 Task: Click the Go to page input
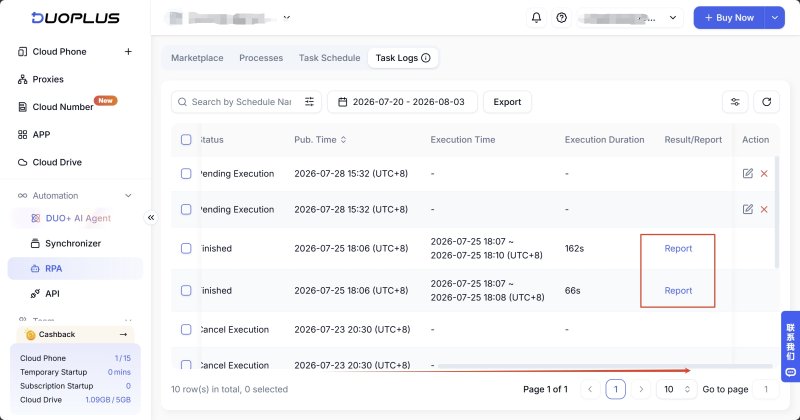766,389
